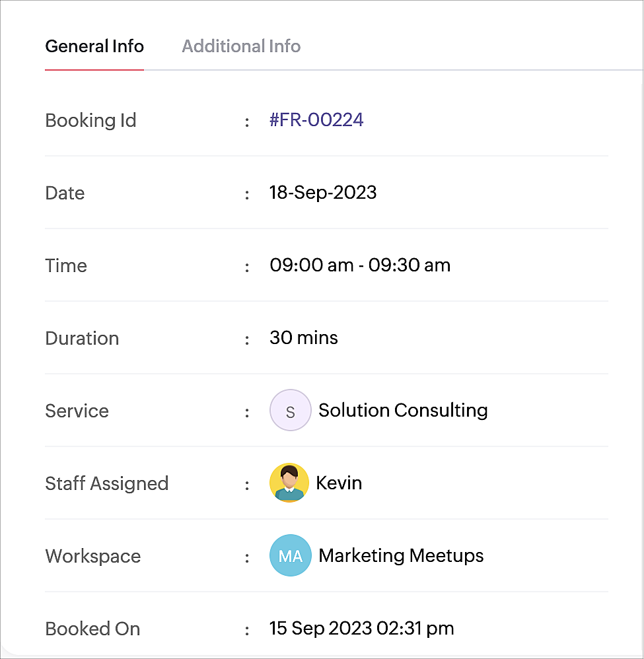Open booking link #FR-00224

click(x=316, y=120)
